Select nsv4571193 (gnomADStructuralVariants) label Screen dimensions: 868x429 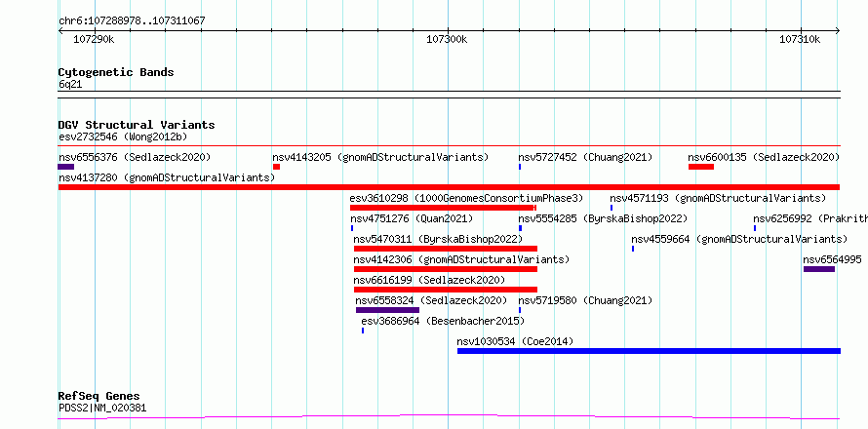(x=718, y=198)
